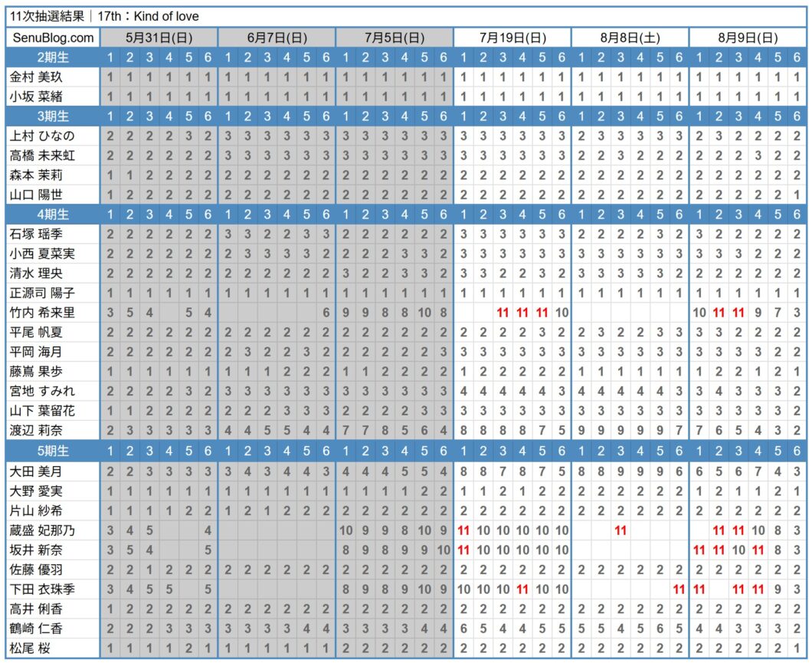This screenshot has height=663, width=812.
Task: Select the 5月31日(日) date header
Action: click(159, 38)
